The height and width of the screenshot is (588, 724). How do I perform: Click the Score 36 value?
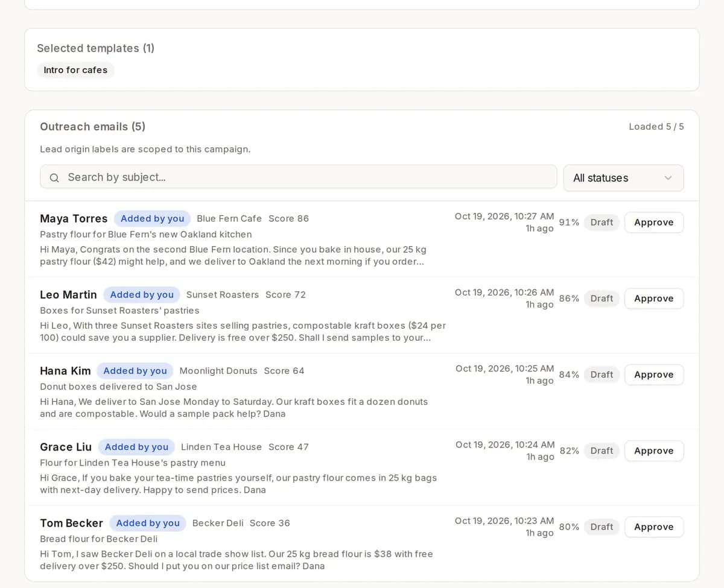pos(270,523)
